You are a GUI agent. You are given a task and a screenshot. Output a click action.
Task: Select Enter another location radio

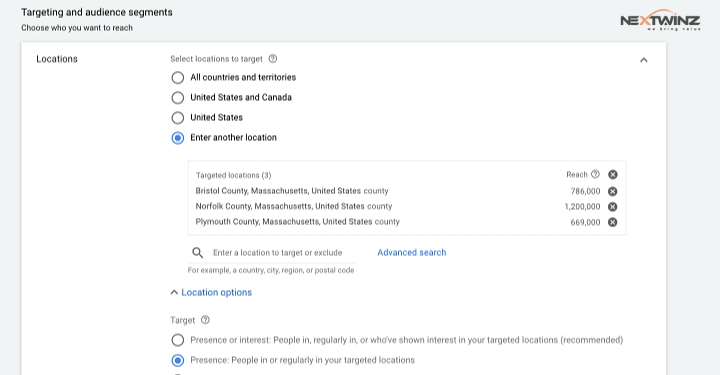(x=178, y=138)
